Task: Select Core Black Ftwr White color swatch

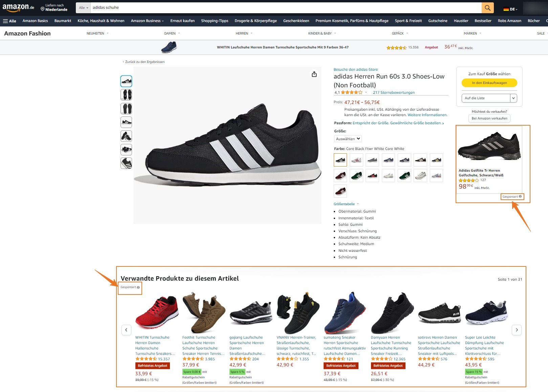Action: pyautogui.click(x=340, y=160)
